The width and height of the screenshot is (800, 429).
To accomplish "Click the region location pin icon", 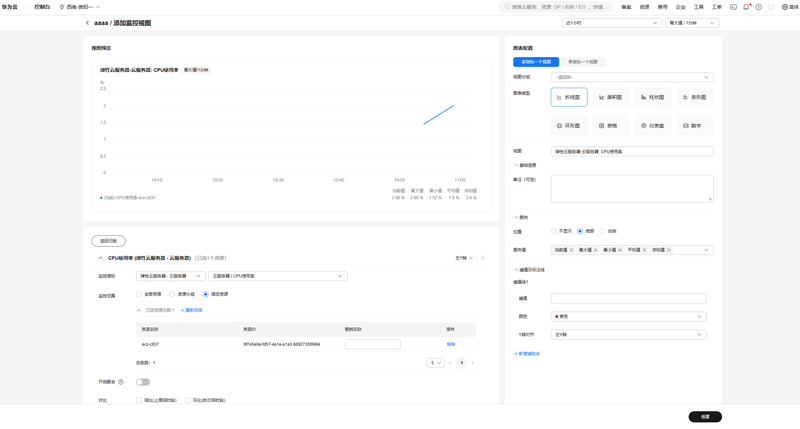I will (x=62, y=7).
